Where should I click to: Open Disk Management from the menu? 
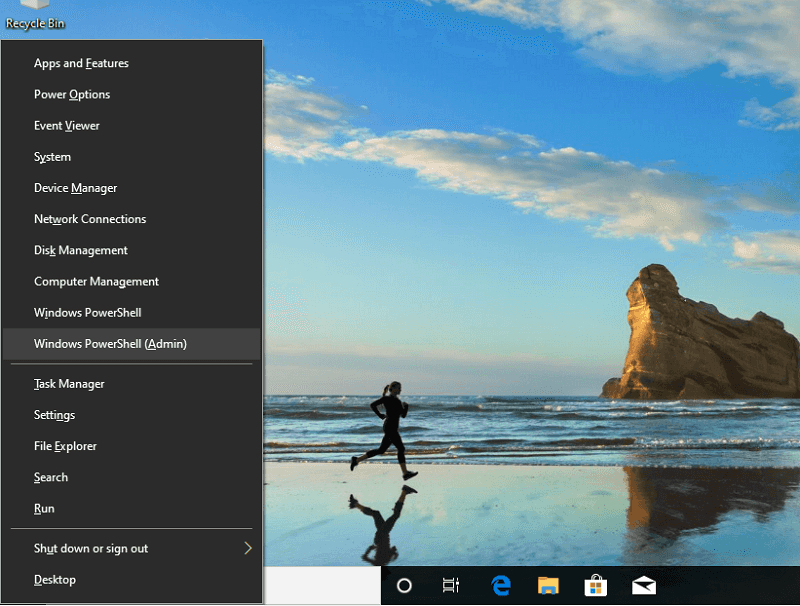tap(81, 250)
